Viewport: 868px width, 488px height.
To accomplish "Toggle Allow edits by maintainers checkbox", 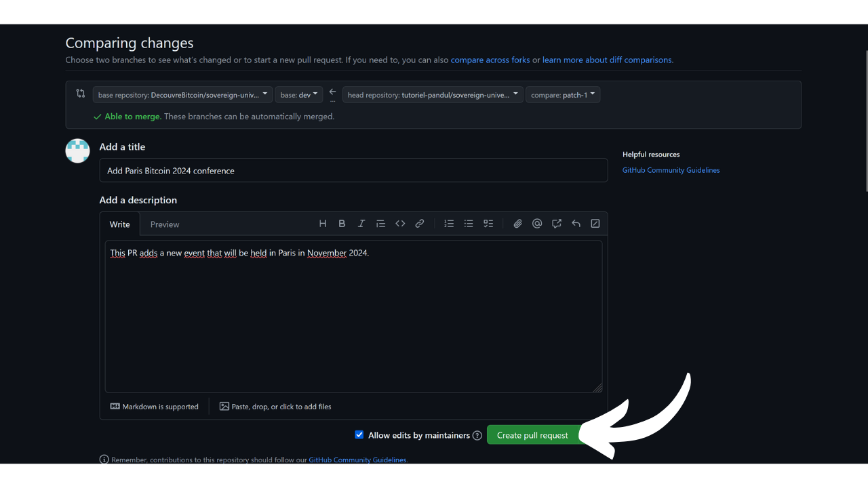I will (359, 435).
